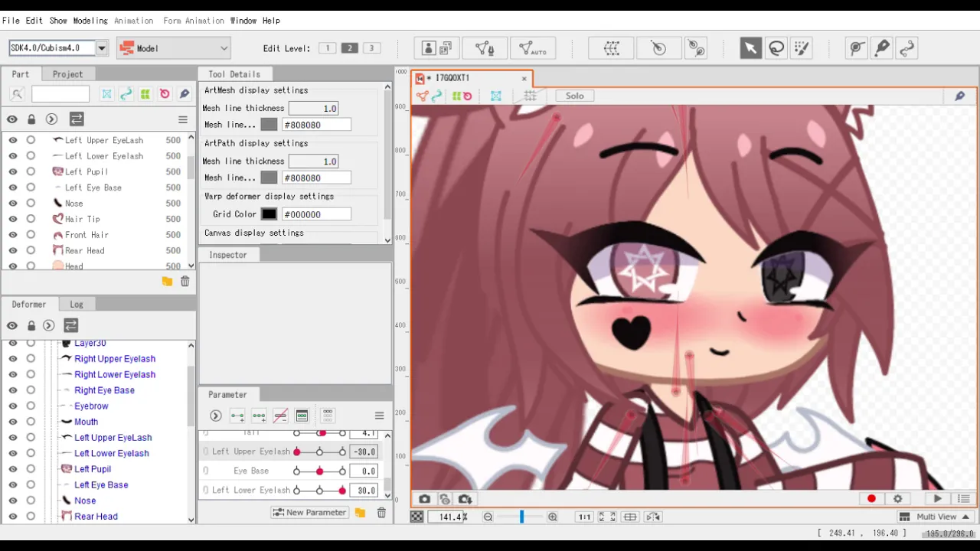Switch to the Log tab

(x=77, y=305)
